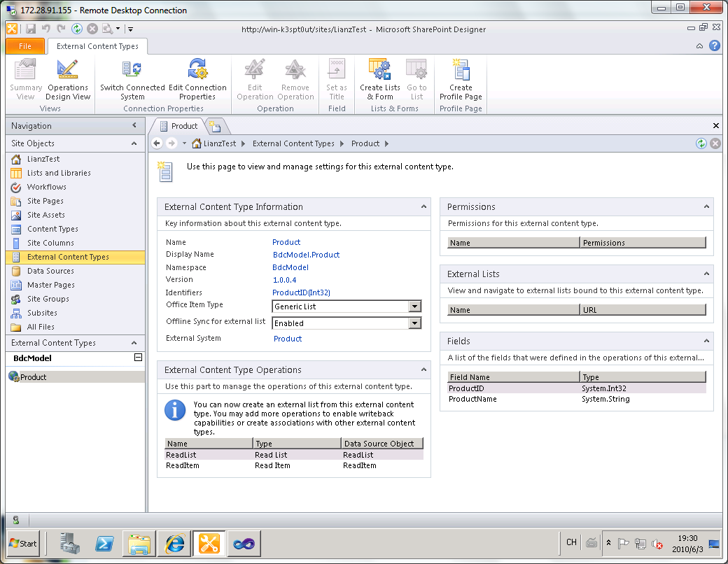Click the Stop icon in quick access toolbar
This screenshot has height=564, width=728.
point(92,29)
